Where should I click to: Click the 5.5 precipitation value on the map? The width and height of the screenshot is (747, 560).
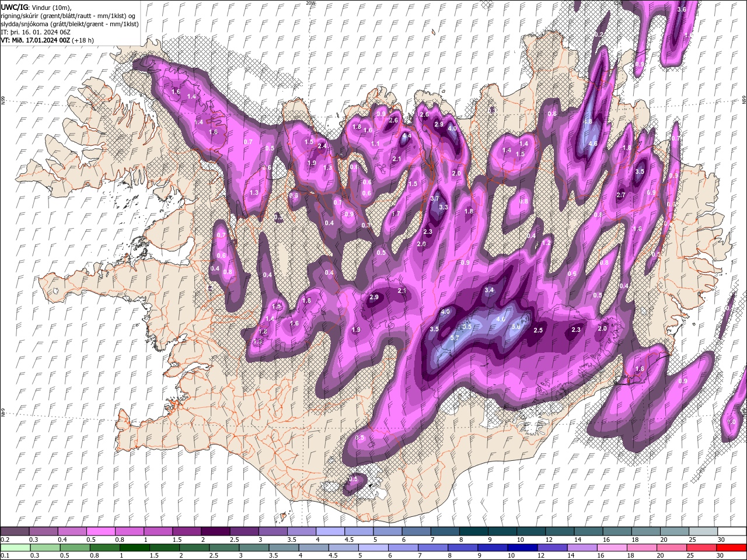point(467,327)
